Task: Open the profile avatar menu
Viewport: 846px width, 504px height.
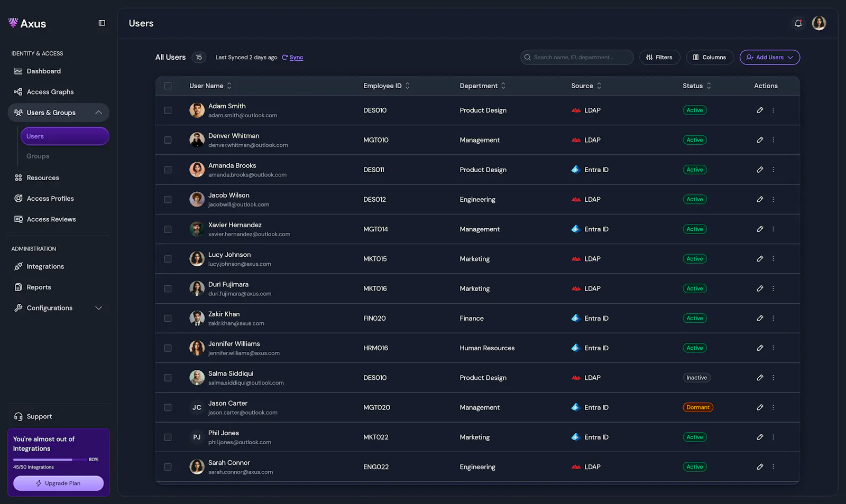Action: [819, 23]
